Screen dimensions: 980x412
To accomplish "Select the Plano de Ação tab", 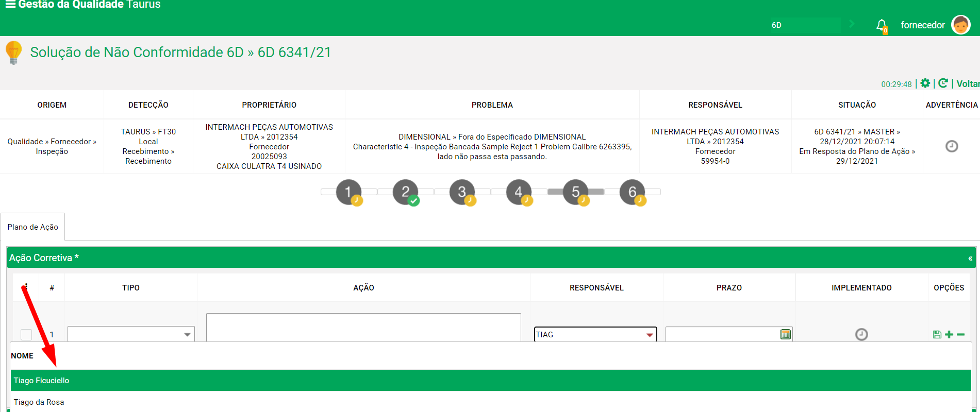I will [x=32, y=227].
